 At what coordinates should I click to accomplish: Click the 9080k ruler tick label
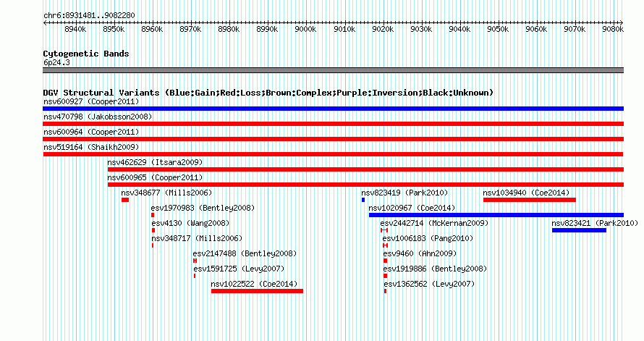tap(613, 29)
